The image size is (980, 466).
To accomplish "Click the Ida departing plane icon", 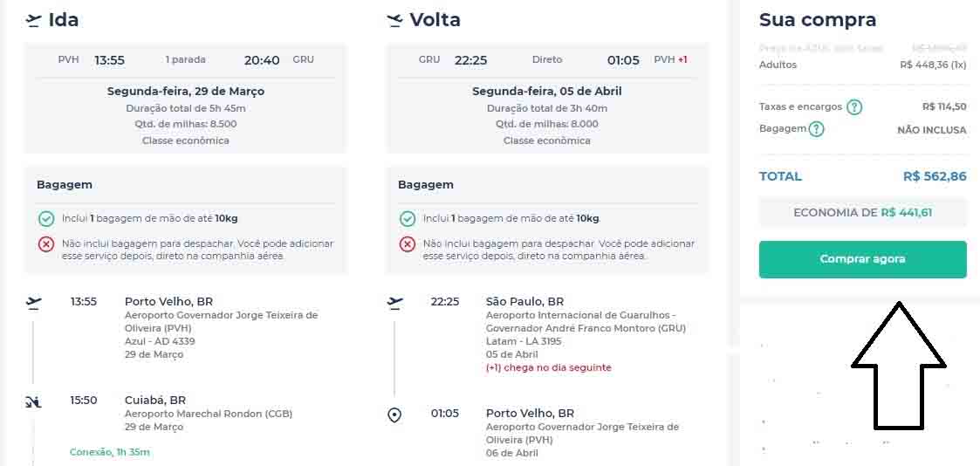I will click(33, 20).
